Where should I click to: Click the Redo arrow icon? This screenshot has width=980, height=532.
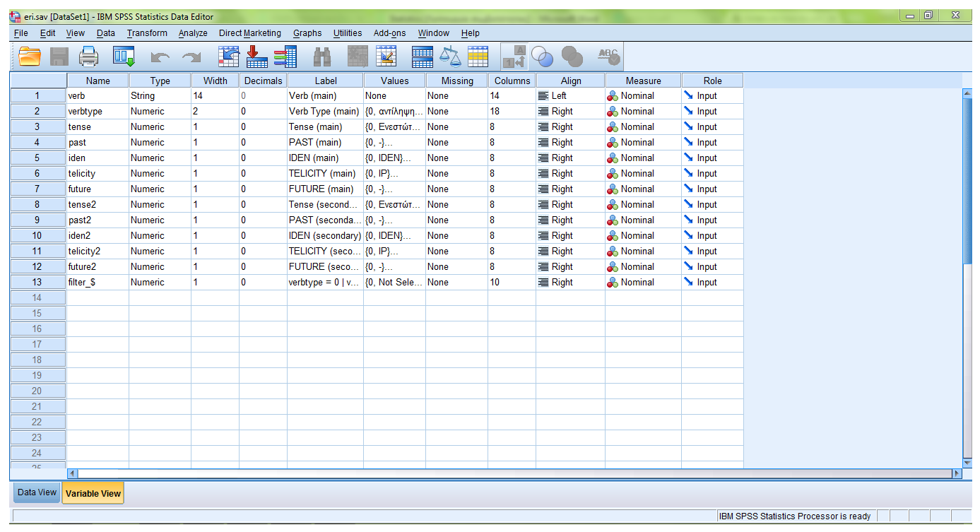[191, 57]
